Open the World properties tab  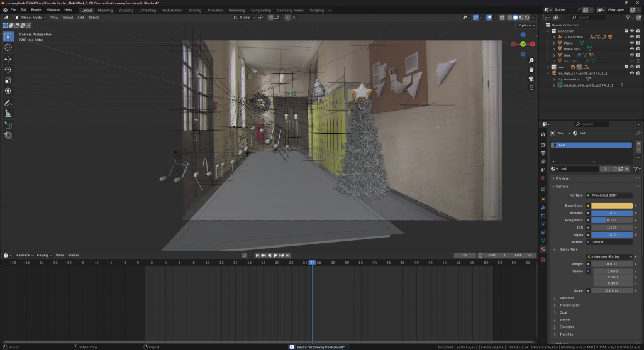[543, 178]
